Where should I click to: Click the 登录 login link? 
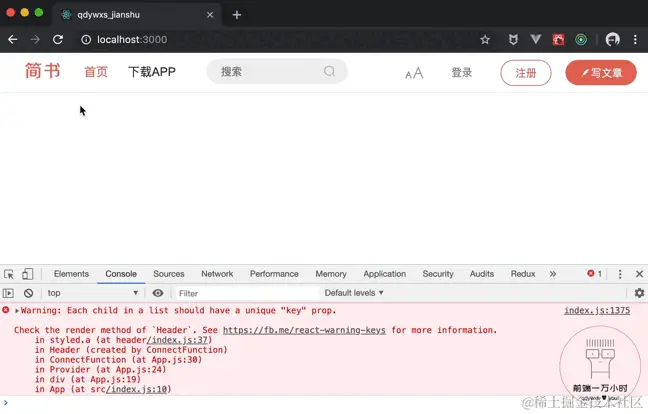pyautogui.click(x=462, y=73)
